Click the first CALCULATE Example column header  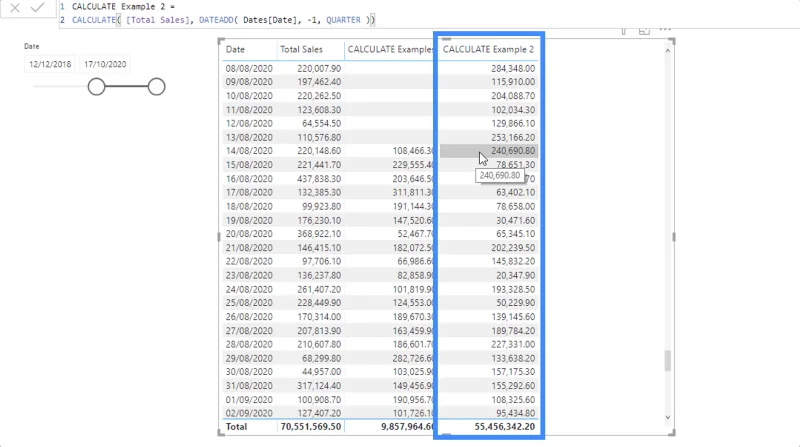(390, 49)
